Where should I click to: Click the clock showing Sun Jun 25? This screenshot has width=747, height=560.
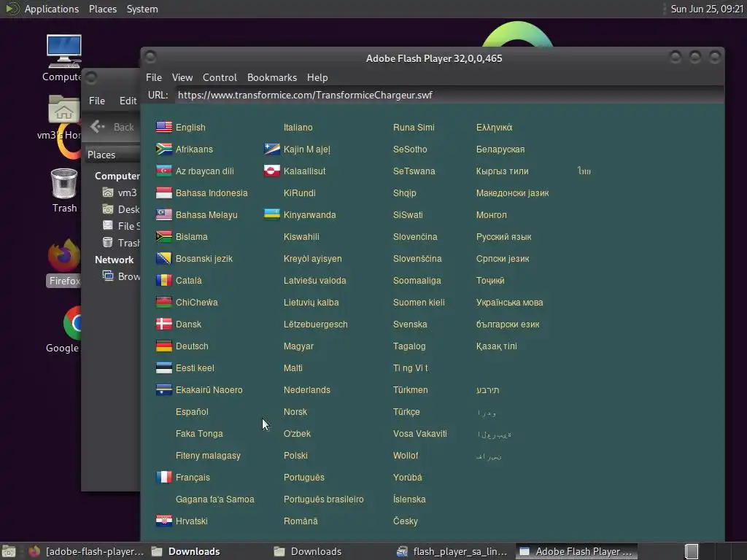click(x=706, y=9)
